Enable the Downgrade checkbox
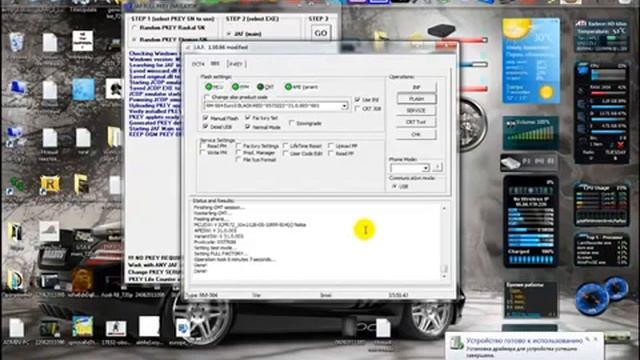This screenshot has height=360, width=640. (291, 123)
